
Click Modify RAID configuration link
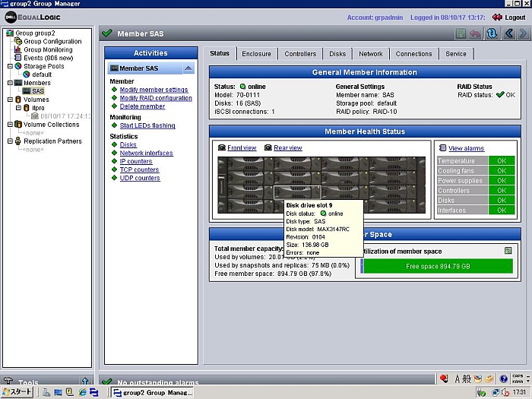click(156, 98)
